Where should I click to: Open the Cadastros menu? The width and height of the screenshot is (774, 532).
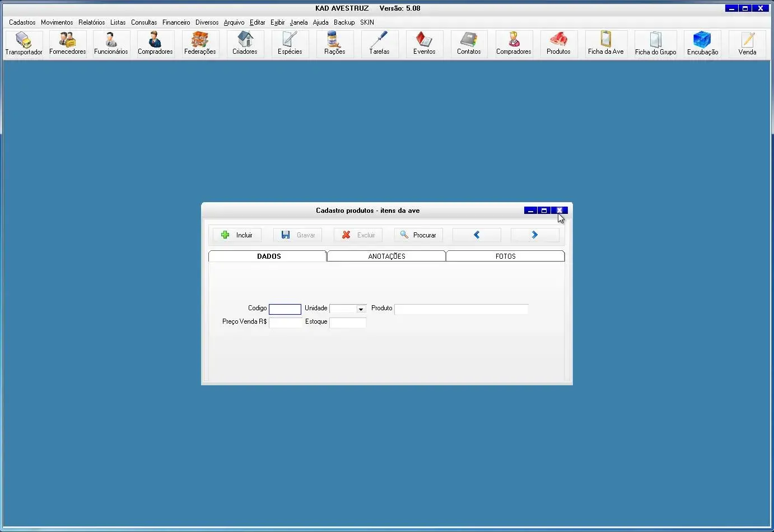[x=22, y=22]
